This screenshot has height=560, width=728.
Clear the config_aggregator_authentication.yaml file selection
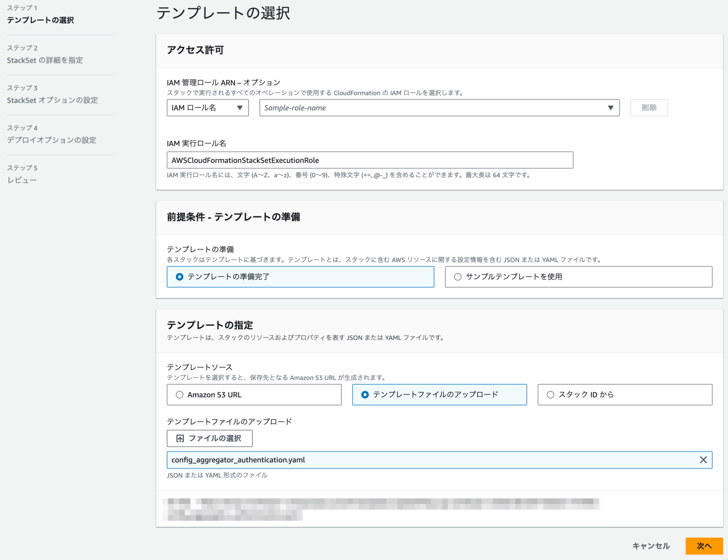click(703, 459)
